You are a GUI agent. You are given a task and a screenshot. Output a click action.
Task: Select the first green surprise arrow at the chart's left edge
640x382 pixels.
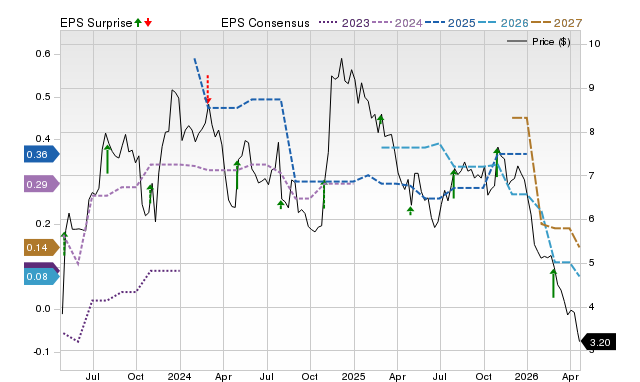point(64,244)
